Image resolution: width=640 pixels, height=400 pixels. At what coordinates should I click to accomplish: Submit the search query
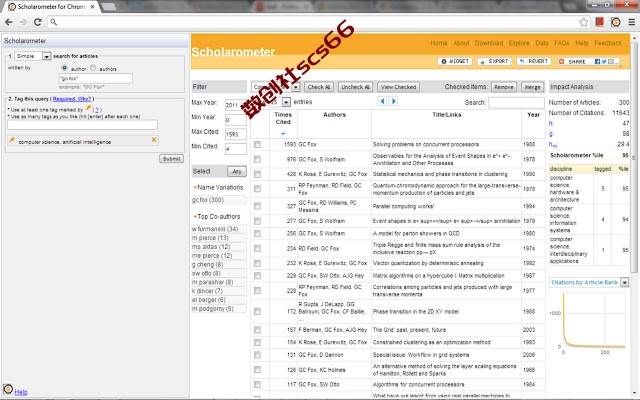coord(171,158)
